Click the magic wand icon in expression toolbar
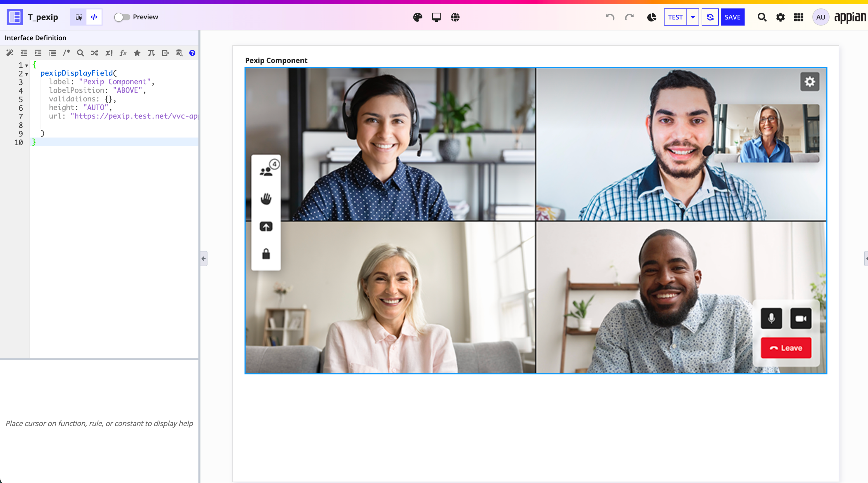 click(10, 53)
